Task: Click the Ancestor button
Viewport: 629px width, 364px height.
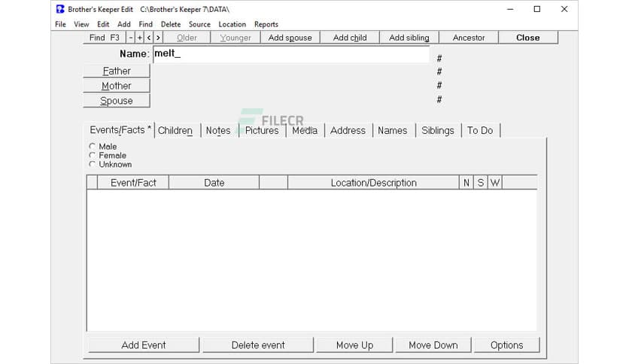Action: [469, 38]
